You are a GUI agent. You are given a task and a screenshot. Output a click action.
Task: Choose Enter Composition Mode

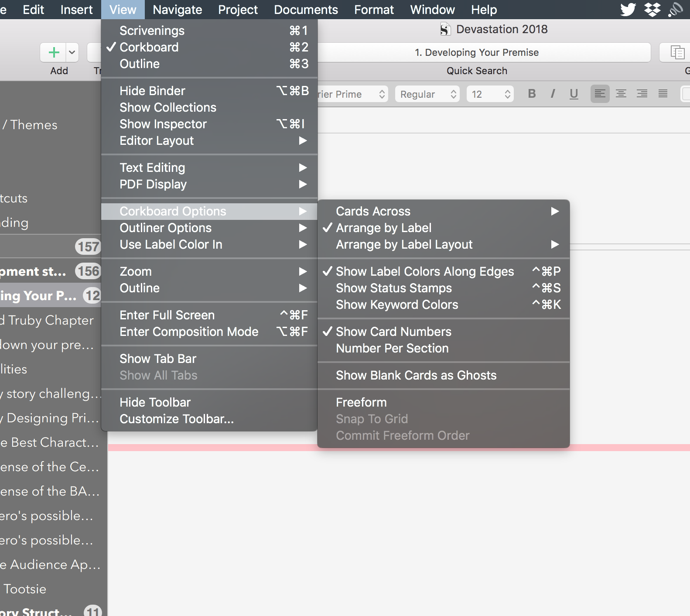[209, 332]
